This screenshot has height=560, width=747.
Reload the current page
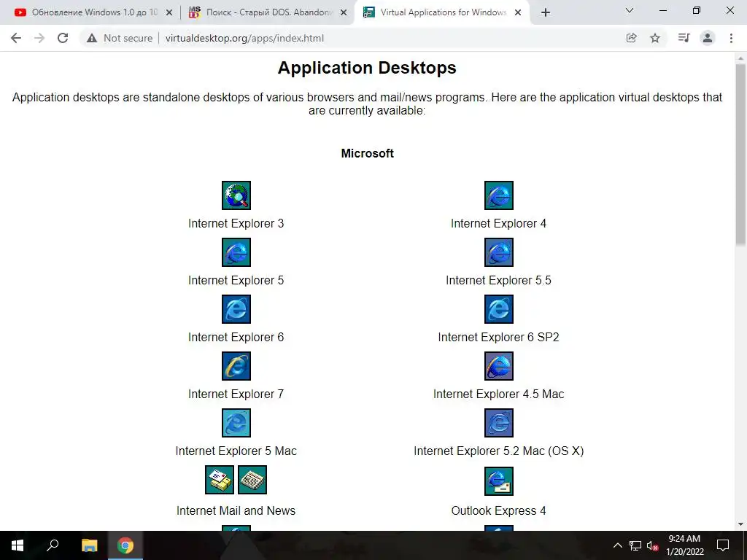point(63,38)
